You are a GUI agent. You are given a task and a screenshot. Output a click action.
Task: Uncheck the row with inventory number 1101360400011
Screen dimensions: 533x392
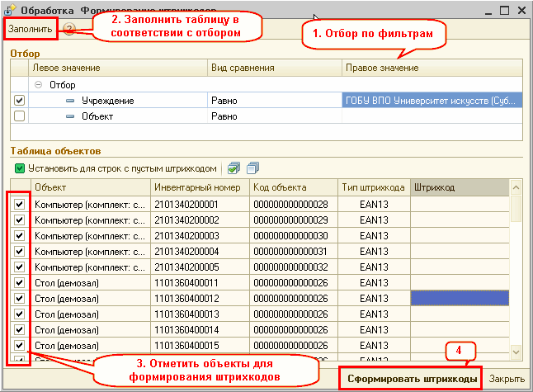19,282
